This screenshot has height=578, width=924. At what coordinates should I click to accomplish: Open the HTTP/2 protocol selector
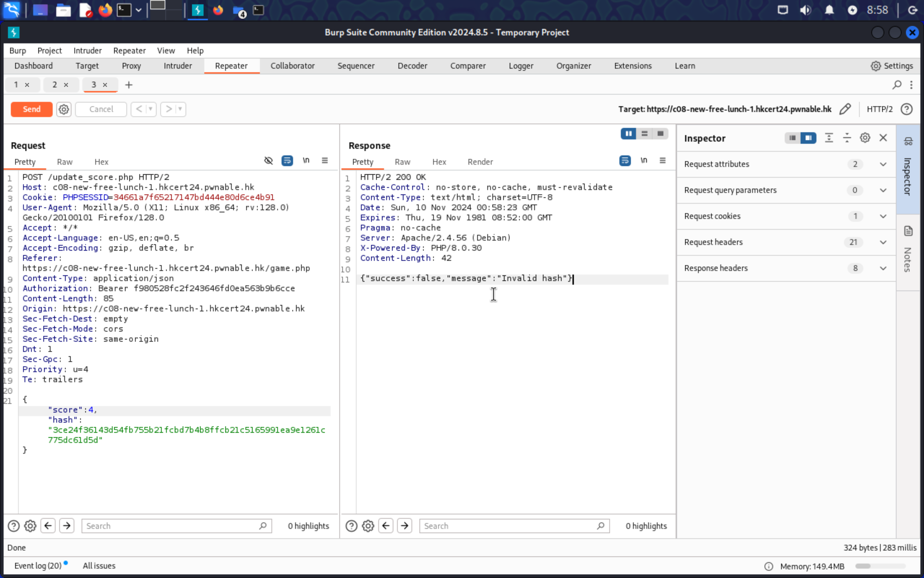pos(879,109)
